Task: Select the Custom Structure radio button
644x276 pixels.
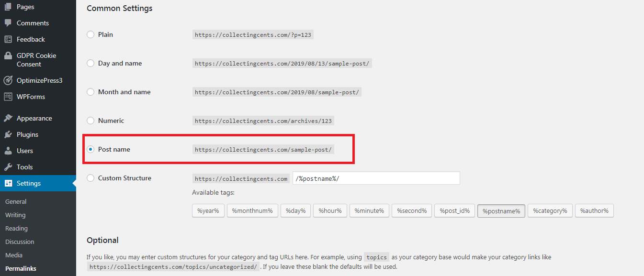Action: tap(90, 178)
